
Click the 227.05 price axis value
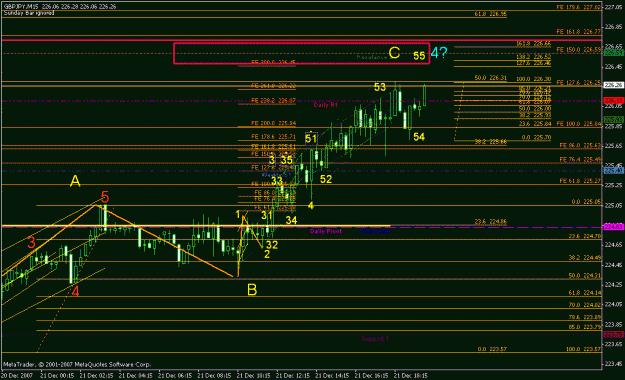pos(614,7)
